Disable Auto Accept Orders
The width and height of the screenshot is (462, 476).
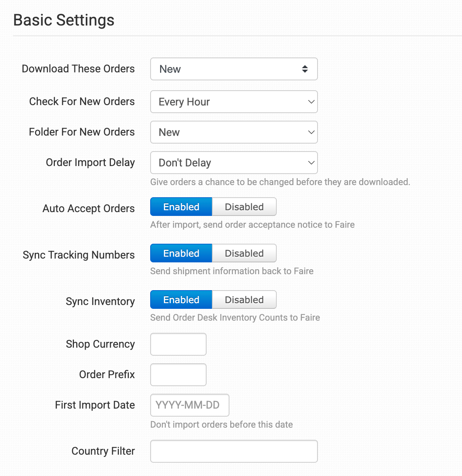click(244, 207)
